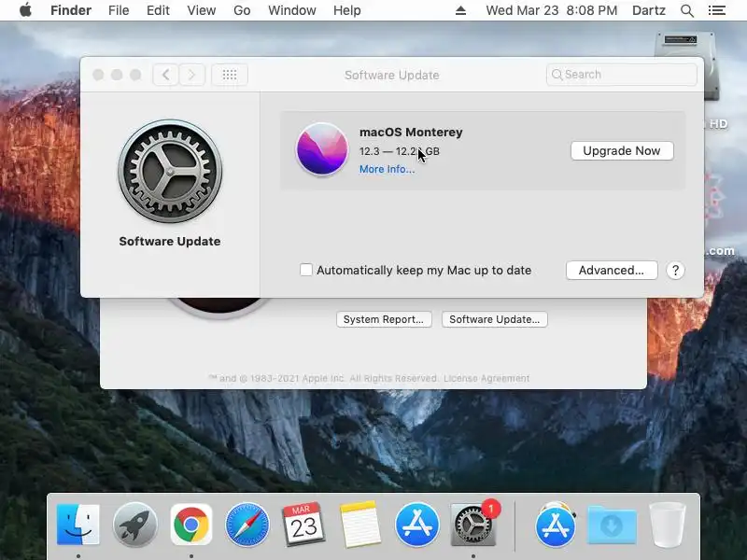Click the Software Update window title
The height and width of the screenshot is (560, 747).
point(391,75)
